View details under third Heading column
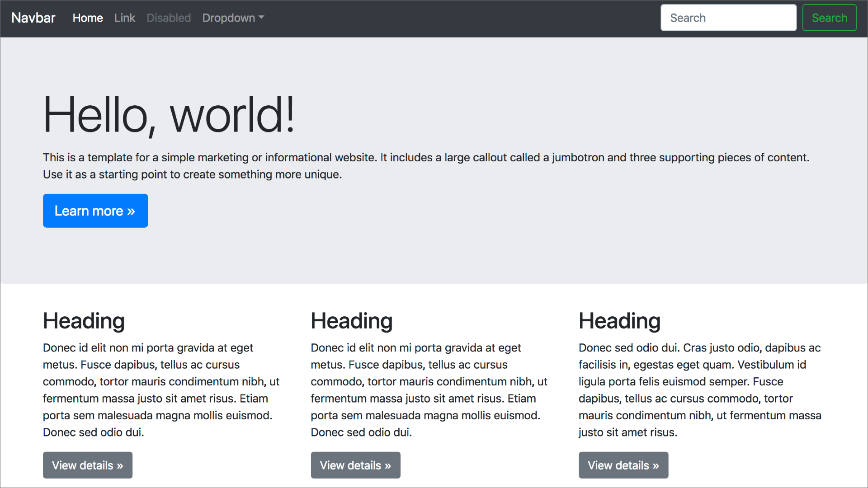 (x=623, y=465)
